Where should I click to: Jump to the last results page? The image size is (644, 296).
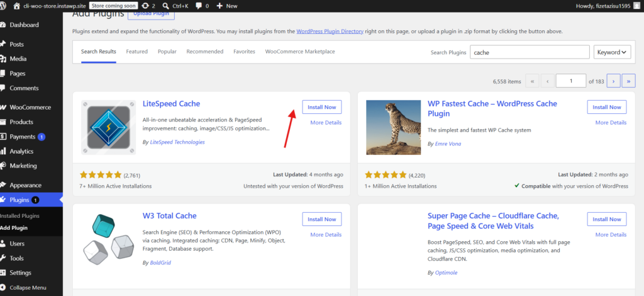(628, 81)
